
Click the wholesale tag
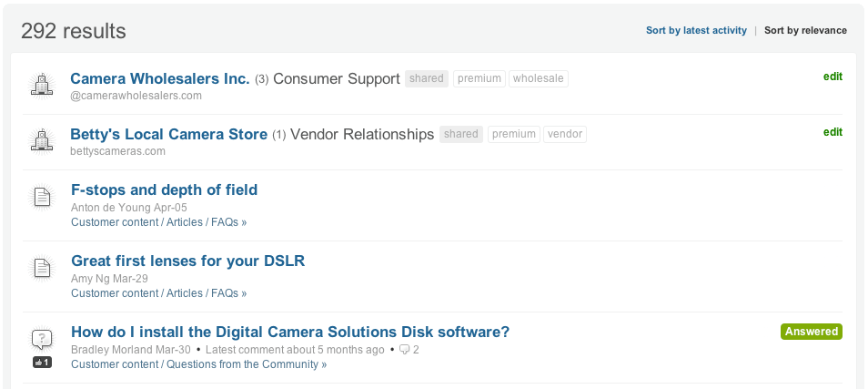(538, 78)
